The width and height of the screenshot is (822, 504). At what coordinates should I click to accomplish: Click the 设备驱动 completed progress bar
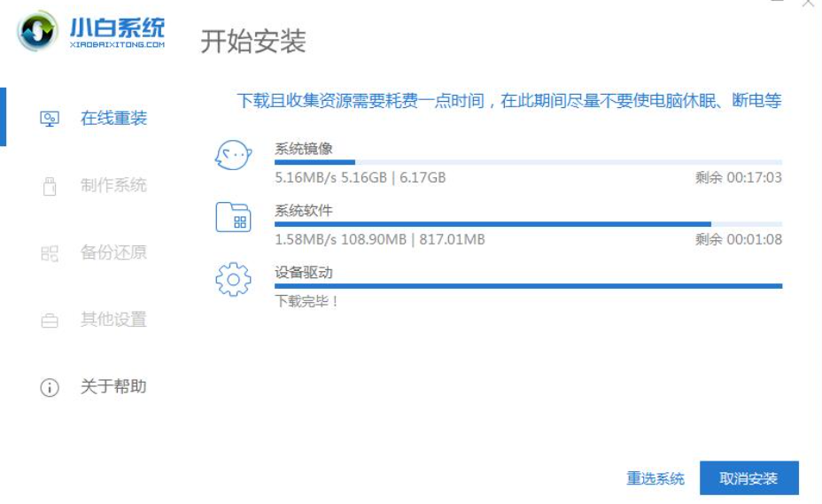(529, 286)
